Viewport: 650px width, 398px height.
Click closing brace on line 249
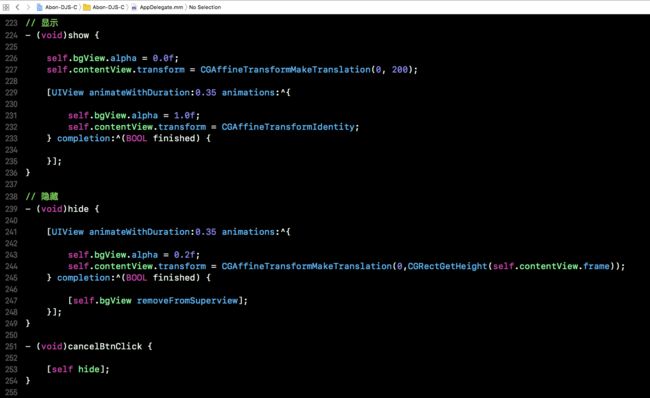pos(28,323)
